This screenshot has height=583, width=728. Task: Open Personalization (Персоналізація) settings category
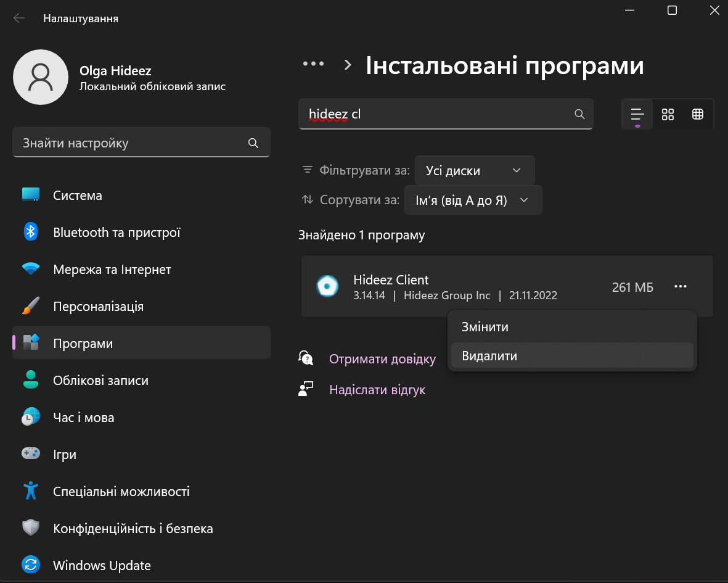coord(141,306)
